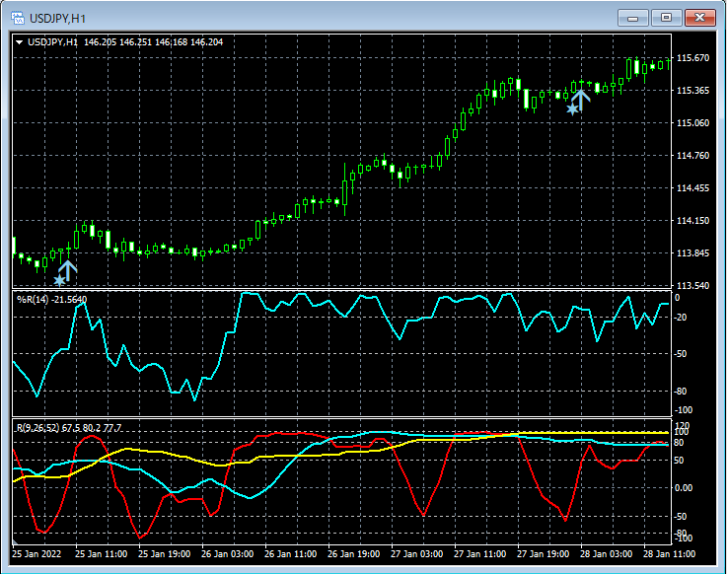Open the USDJPY,H1 chart dropdown triangle
Viewport: 728px width, 574px height.
(x=20, y=42)
